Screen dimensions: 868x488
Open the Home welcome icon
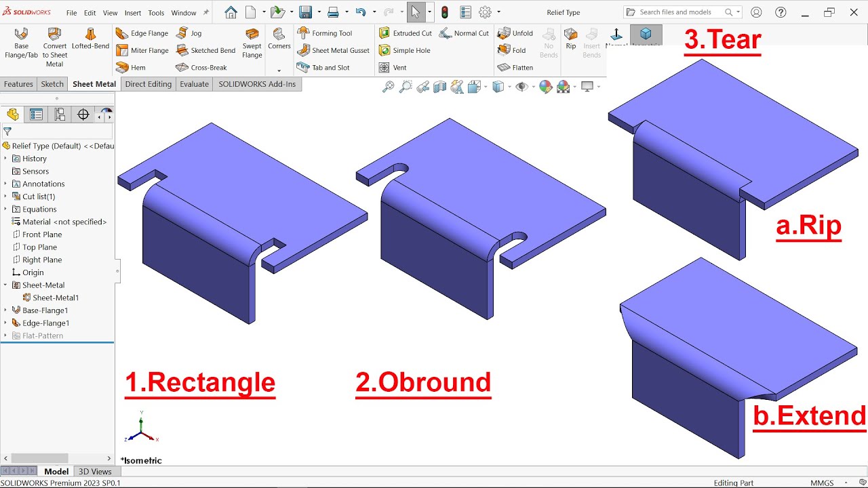point(231,12)
